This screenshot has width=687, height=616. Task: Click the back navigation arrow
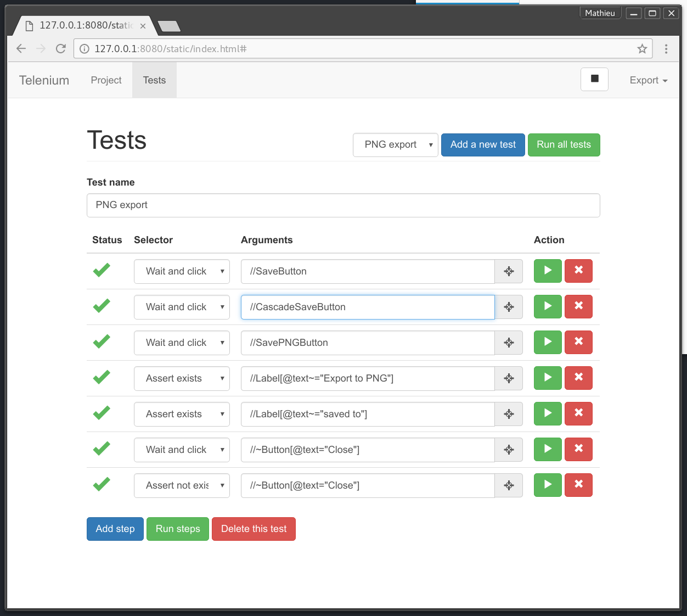[x=21, y=48]
